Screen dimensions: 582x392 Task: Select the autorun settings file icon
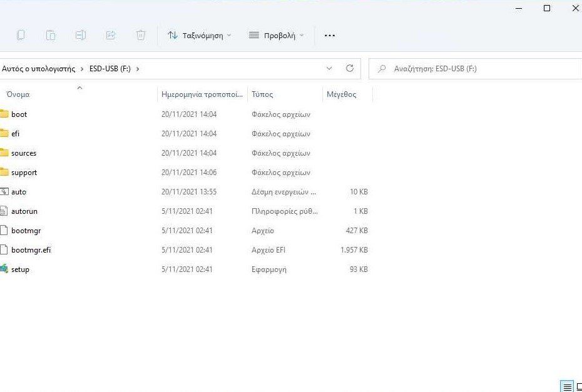click(x=4, y=211)
